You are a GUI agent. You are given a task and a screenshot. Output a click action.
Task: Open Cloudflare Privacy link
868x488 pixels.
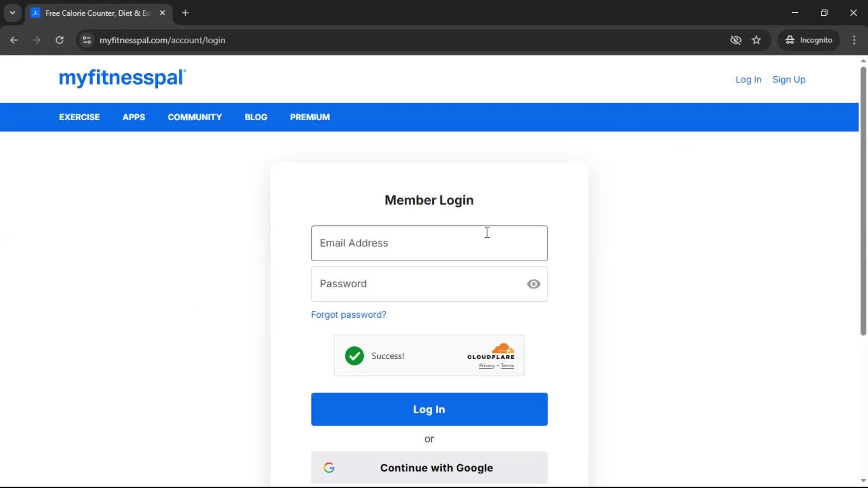click(x=487, y=366)
